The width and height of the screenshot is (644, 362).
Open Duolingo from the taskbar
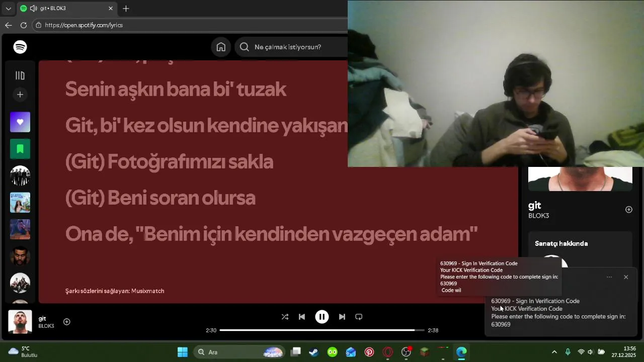[332, 352]
